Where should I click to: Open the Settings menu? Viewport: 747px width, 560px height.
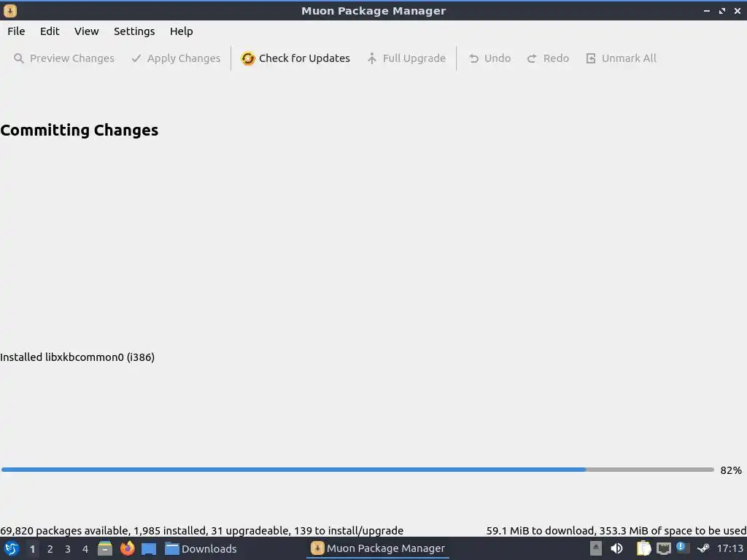(x=134, y=31)
